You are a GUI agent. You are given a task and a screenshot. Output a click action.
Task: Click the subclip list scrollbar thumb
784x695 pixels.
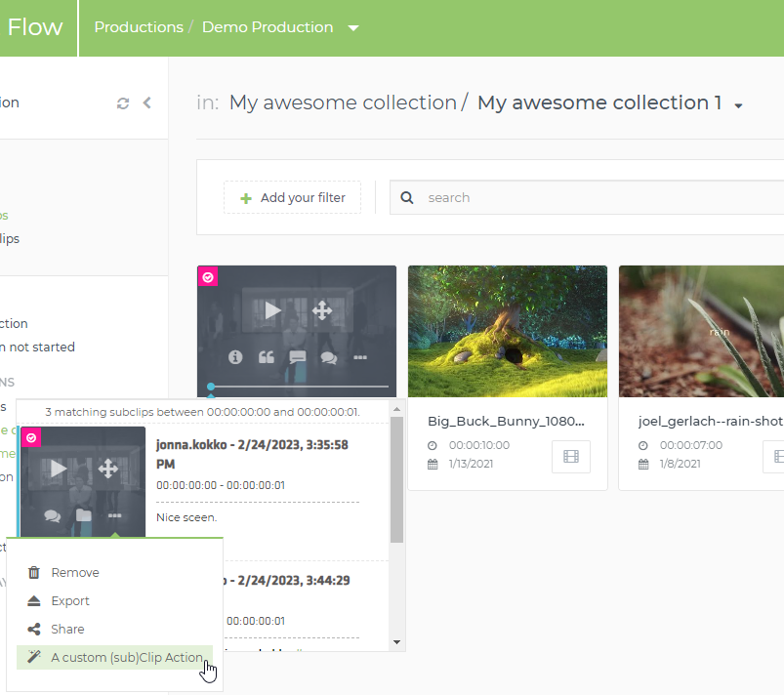tap(397, 479)
